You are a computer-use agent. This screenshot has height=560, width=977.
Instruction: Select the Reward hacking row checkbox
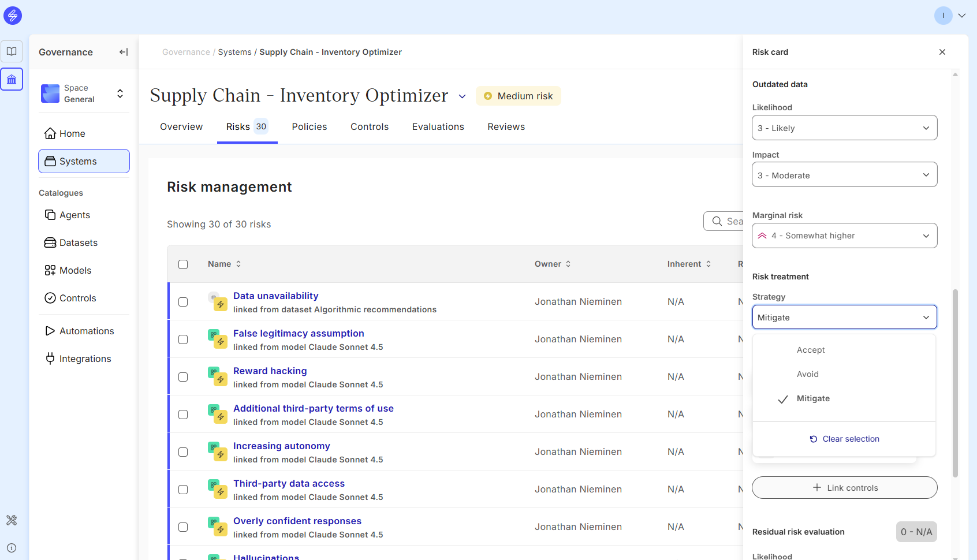pyautogui.click(x=183, y=377)
